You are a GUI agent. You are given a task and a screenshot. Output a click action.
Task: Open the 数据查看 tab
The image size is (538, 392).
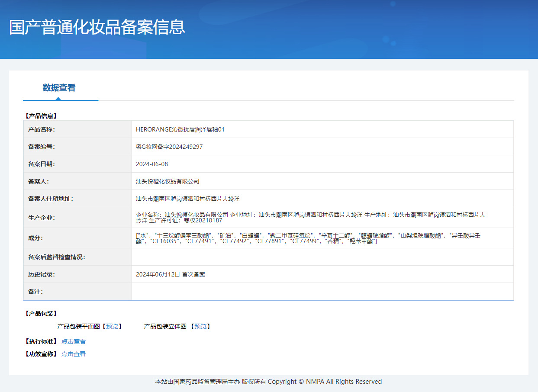tap(59, 88)
